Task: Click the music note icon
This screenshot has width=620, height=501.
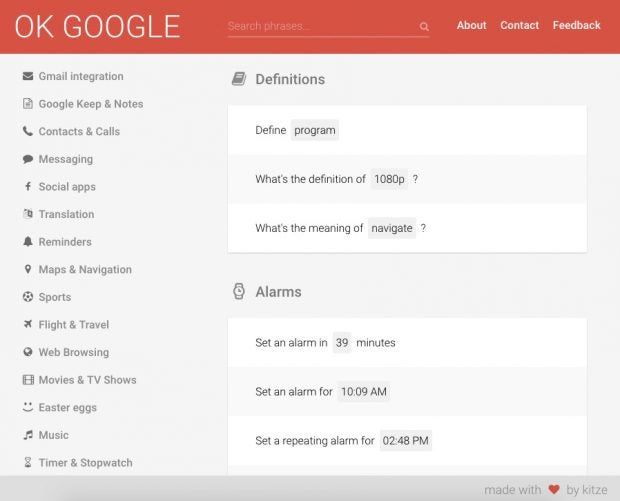Action: point(28,435)
